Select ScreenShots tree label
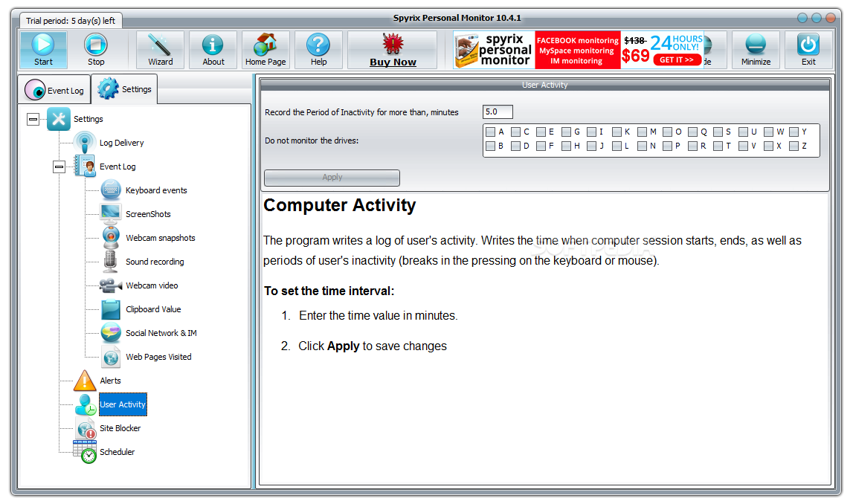This screenshot has height=504, width=853. [x=148, y=214]
